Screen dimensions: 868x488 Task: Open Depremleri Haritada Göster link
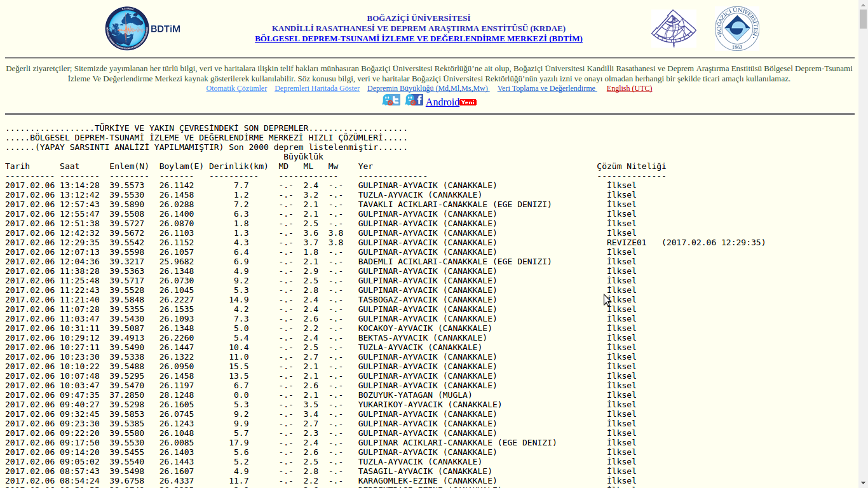pos(317,88)
